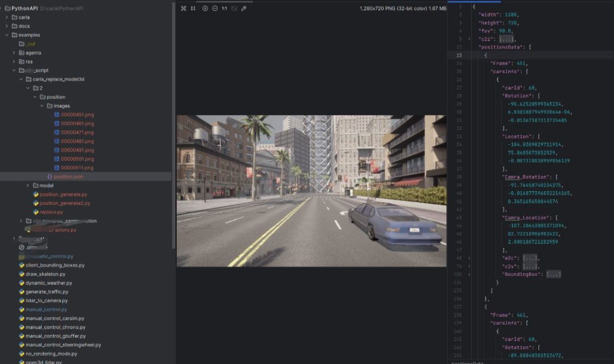
Task: Unfold the collapsed BoundingBox value
Action: (553, 274)
